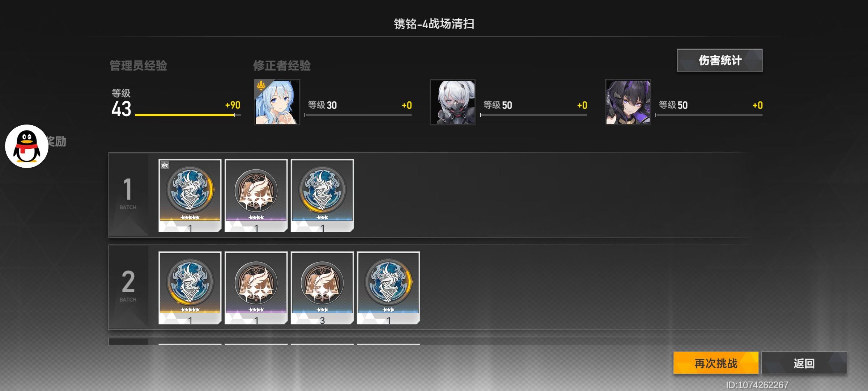Tap the three-star book item with quantity 3
This screenshot has height=391, width=868.
pos(322,288)
